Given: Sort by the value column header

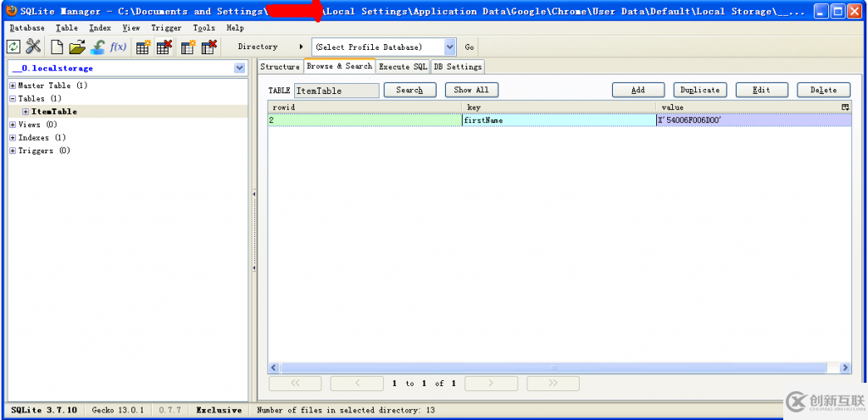Looking at the screenshot, I should (748, 108).
